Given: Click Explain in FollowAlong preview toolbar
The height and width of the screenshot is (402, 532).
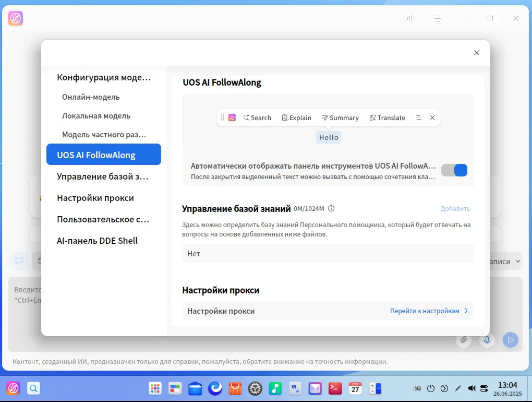Looking at the screenshot, I should (297, 118).
